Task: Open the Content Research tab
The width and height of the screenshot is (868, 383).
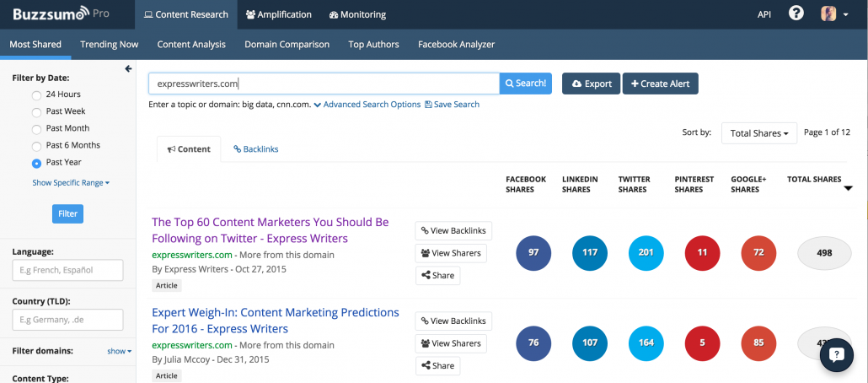Action: (x=186, y=14)
